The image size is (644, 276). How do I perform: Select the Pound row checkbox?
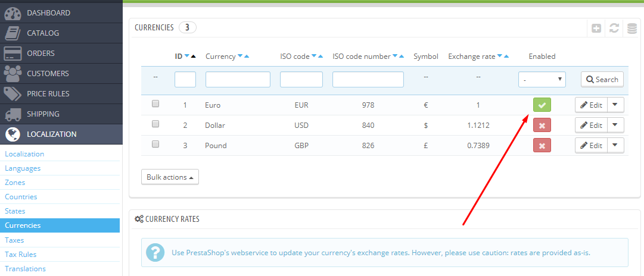(155, 144)
